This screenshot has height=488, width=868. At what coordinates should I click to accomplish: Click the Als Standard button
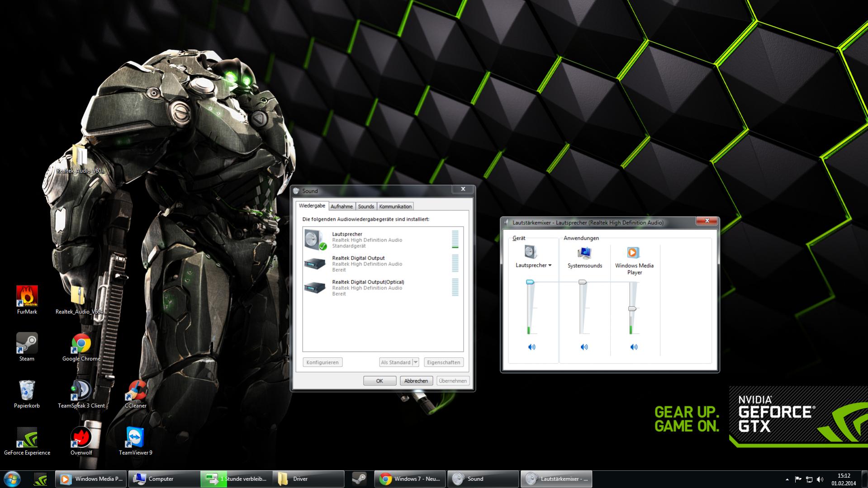point(396,362)
